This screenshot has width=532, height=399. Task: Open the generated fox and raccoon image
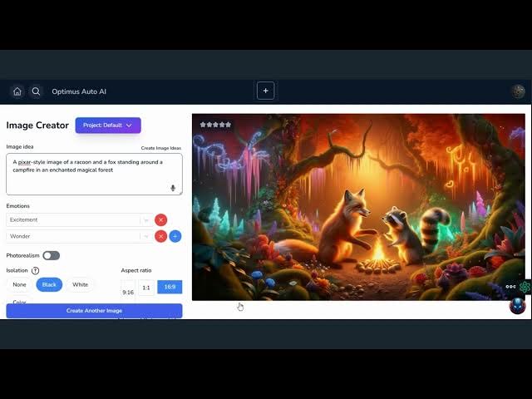coord(358,207)
